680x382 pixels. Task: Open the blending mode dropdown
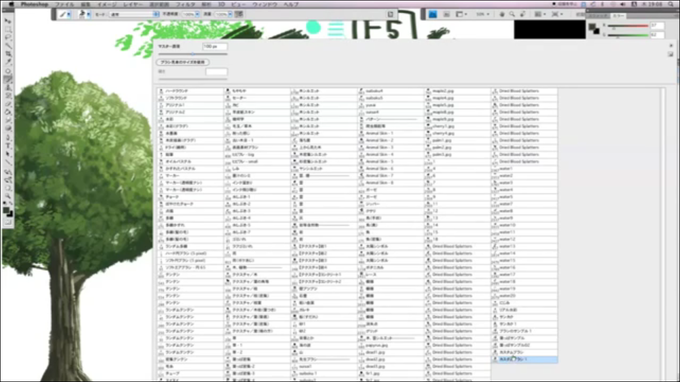134,14
